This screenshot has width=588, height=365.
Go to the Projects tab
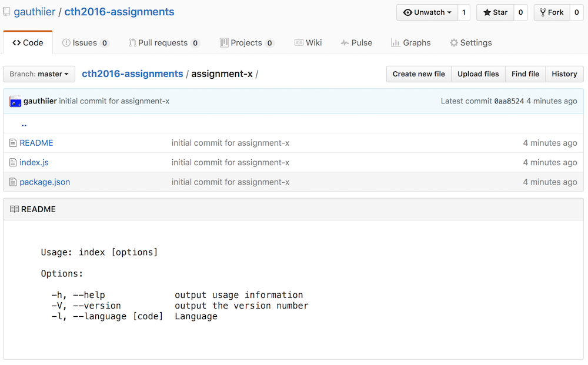247,43
